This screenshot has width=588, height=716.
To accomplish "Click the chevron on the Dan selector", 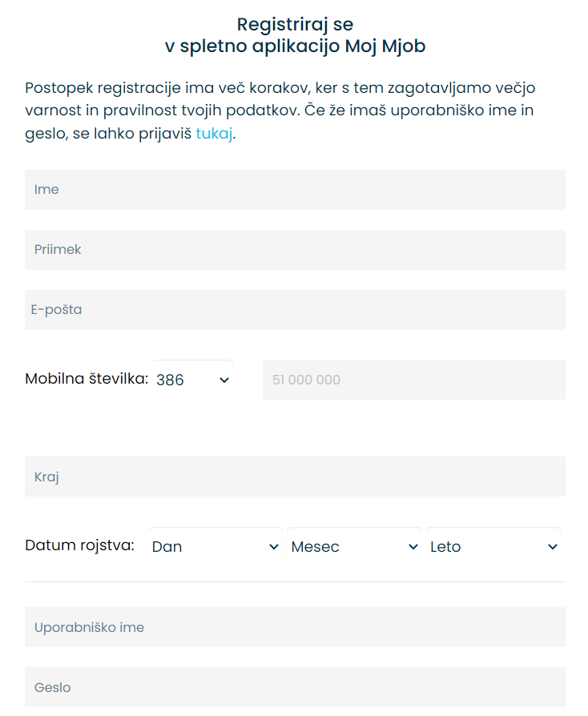I will coord(272,546).
